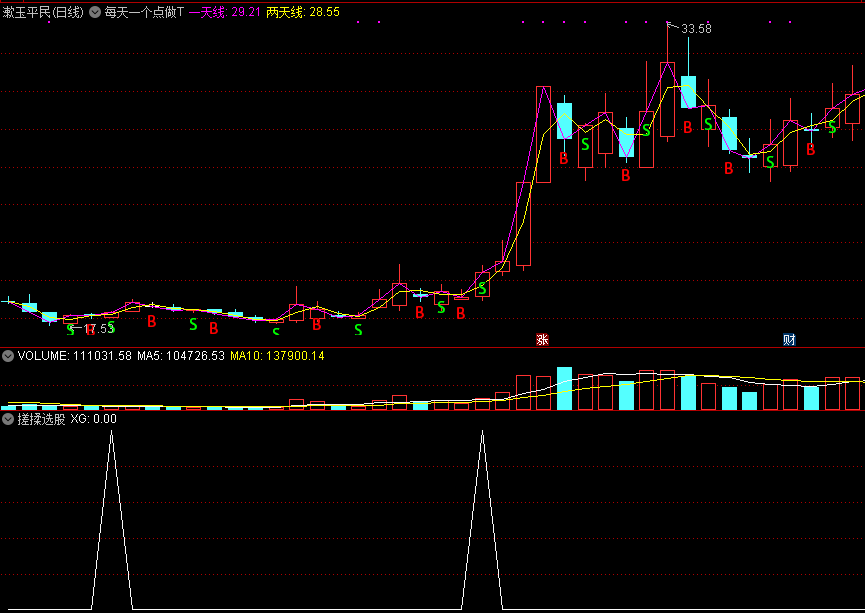Select the 漱玉平民(日线) stock title
This screenshot has width=865, height=613.
point(43,12)
